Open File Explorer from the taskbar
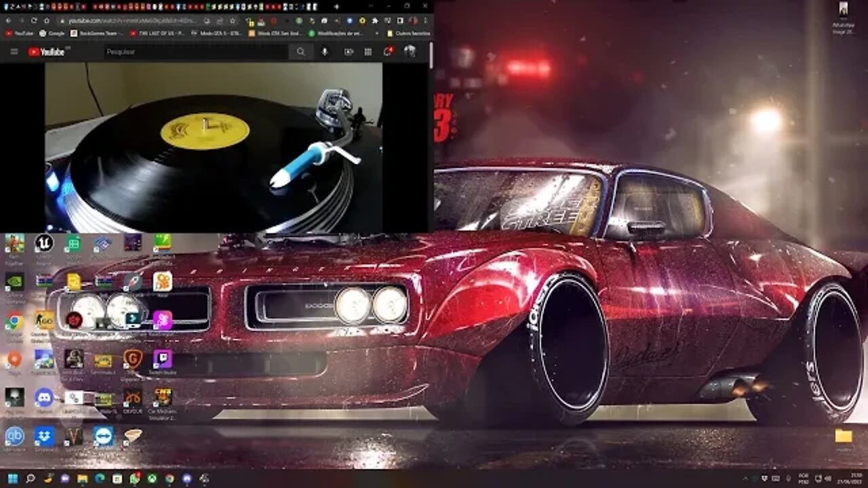This screenshot has height=488, width=868. [x=83, y=479]
